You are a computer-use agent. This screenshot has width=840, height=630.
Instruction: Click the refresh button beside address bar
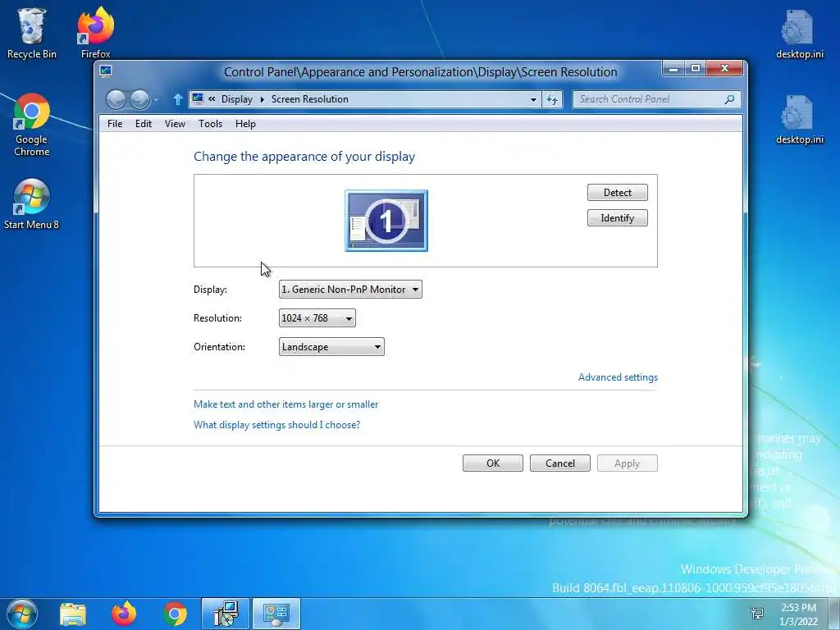click(x=552, y=99)
